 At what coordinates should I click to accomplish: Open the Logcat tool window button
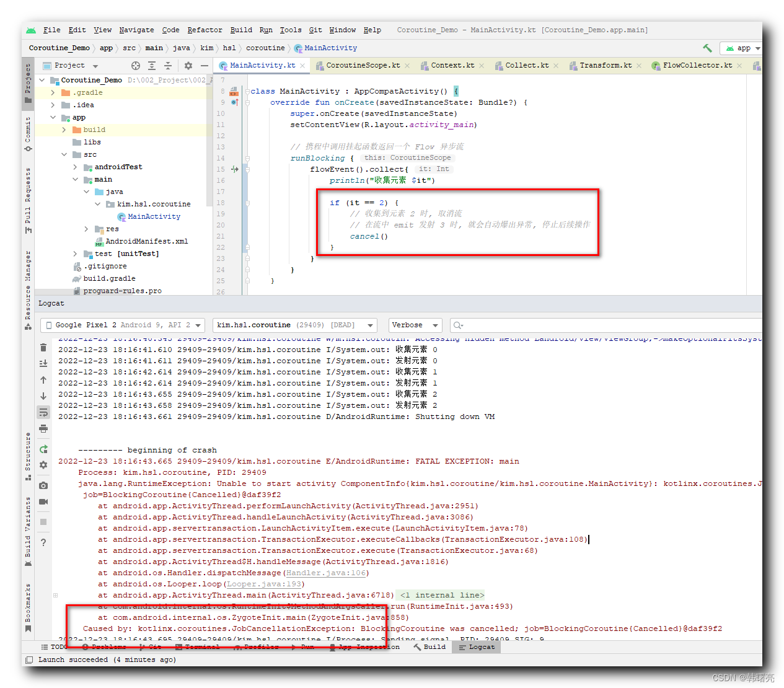tap(476, 647)
